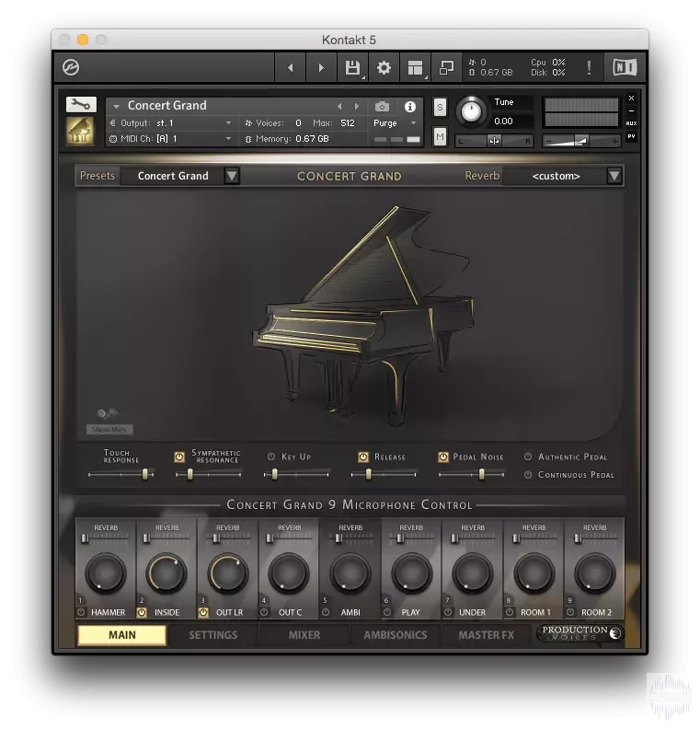Click the Pedal Noise slider handle
Image resolution: width=700 pixels, height=729 pixels.
[x=482, y=474]
